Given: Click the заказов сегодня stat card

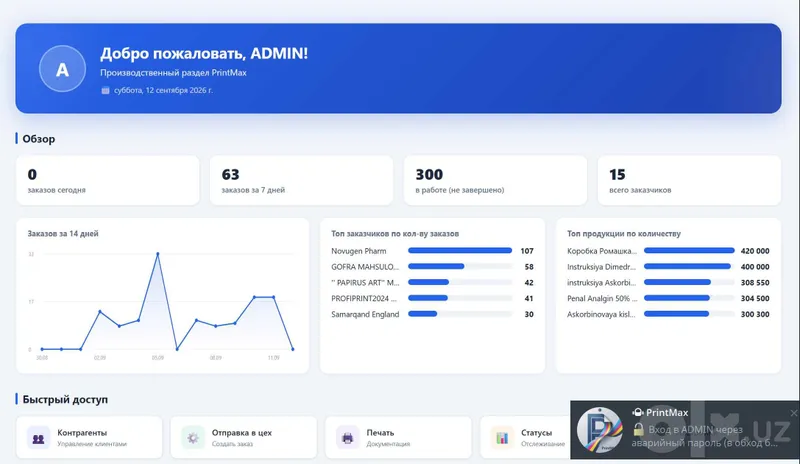Looking at the screenshot, I should click(108, 181).
